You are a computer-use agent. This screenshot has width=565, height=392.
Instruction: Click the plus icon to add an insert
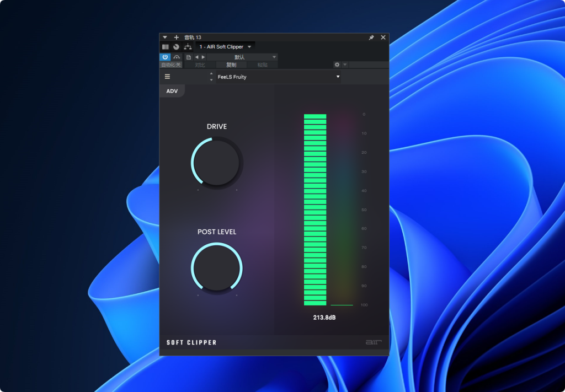pyautogui.click(x=176, y=37)
